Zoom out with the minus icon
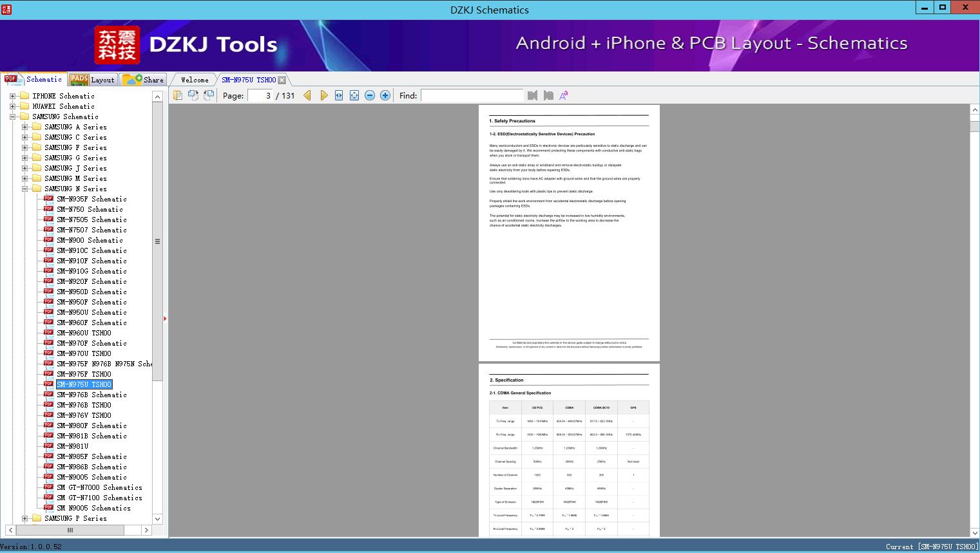The image size is (980, 553). pos(370,95)
